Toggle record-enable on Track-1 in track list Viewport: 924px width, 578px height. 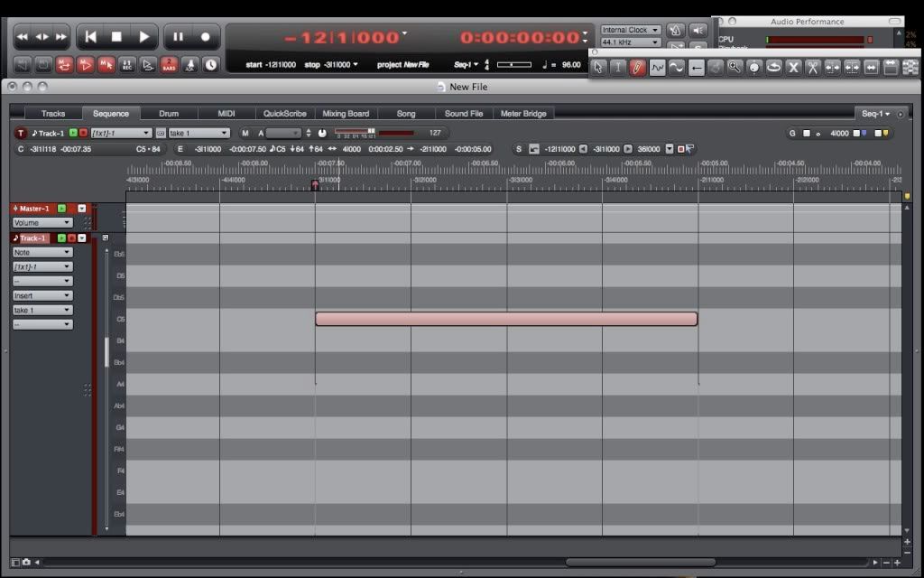(72, 238)
